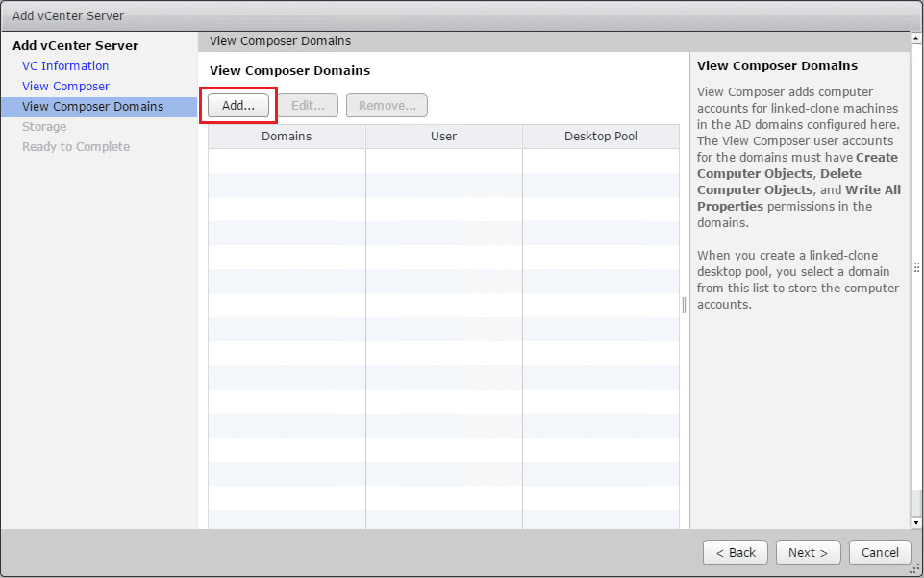Cancel the Add vCenter Server wizard
The width and height of the screenshot is (924, 578).
point(880,553)
